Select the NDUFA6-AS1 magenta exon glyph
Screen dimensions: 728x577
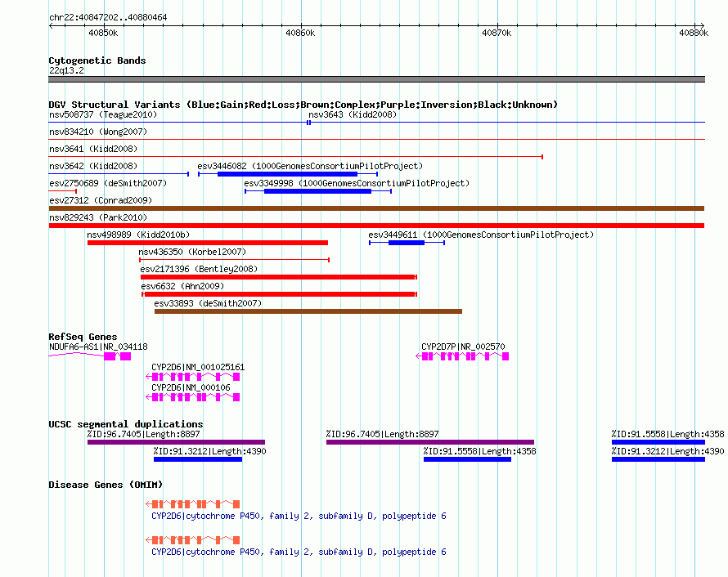(x=118, y=356)
